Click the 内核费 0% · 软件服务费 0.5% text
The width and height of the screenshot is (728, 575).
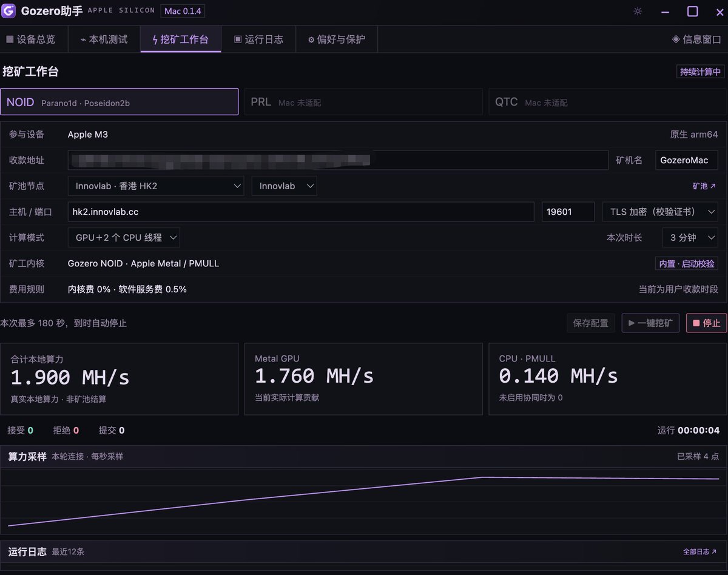click(x=127, y=289)
